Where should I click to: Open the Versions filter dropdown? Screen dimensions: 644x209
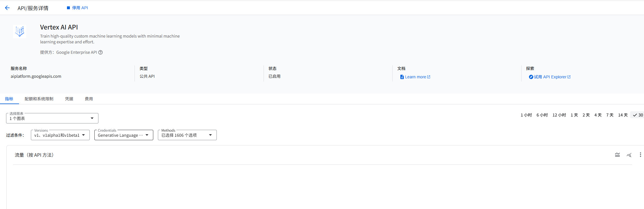click(x=60, y=135)
